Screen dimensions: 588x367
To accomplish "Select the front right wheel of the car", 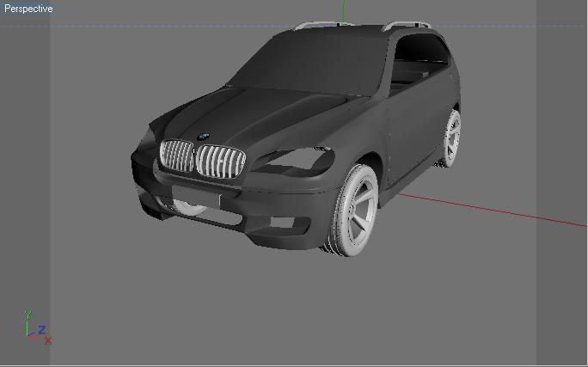I will coord(353,211).
